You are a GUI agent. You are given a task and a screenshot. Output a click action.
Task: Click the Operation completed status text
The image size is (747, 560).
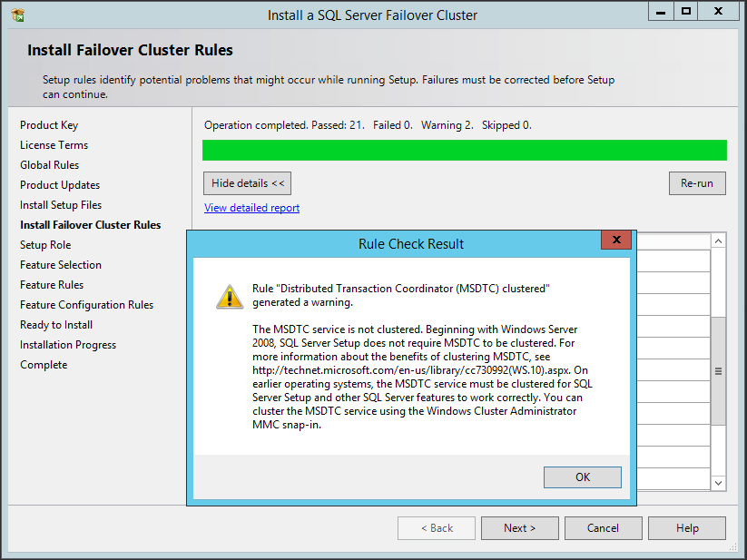(368, 125)
